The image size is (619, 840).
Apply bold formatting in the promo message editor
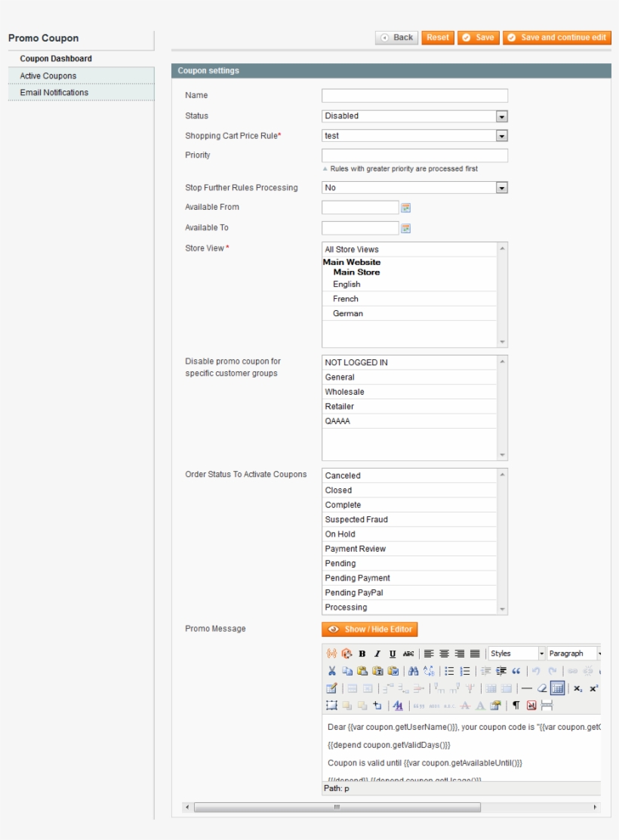(x=362, y=654)
